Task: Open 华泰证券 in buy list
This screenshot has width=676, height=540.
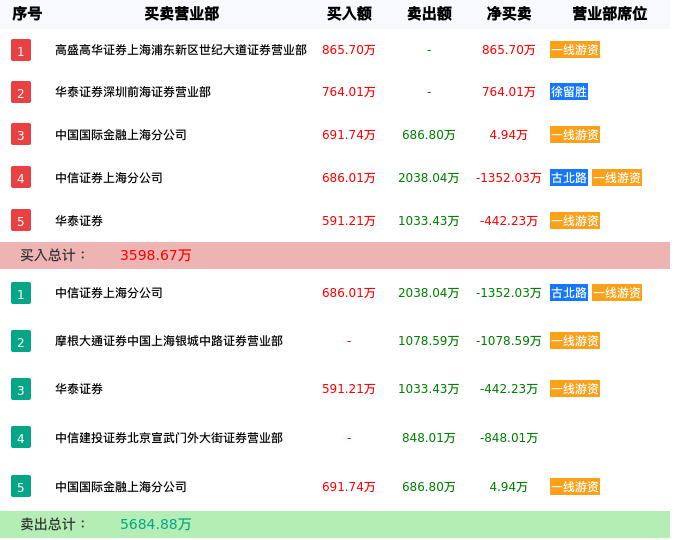Action: click(78, 221)
